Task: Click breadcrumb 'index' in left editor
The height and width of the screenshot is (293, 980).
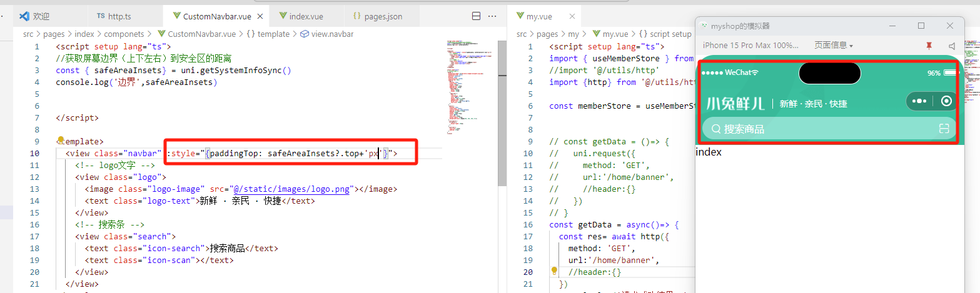Action: click(x=84, y=34)
